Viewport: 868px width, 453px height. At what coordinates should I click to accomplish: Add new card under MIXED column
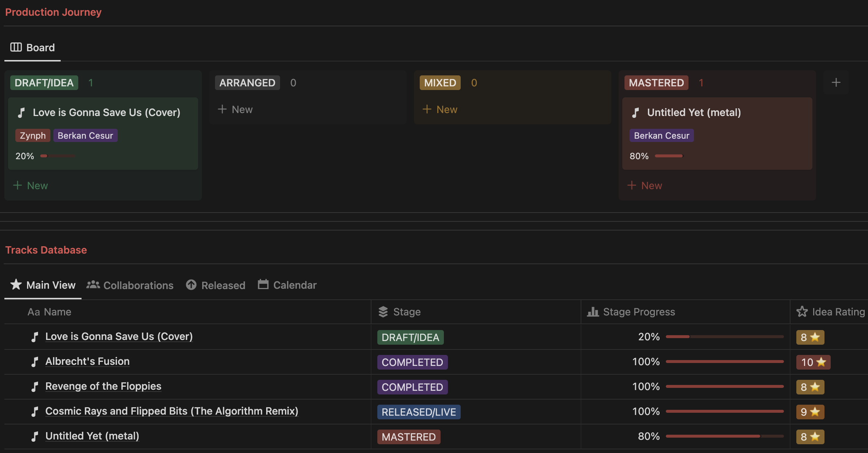(440, 109)
